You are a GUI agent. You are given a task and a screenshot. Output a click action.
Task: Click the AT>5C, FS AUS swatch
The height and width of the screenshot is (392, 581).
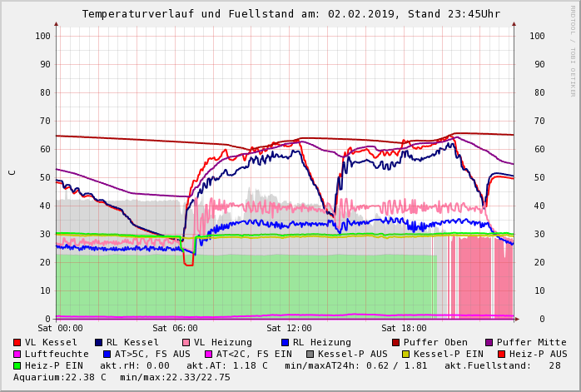pyautogui.click(x=107, y=354)
